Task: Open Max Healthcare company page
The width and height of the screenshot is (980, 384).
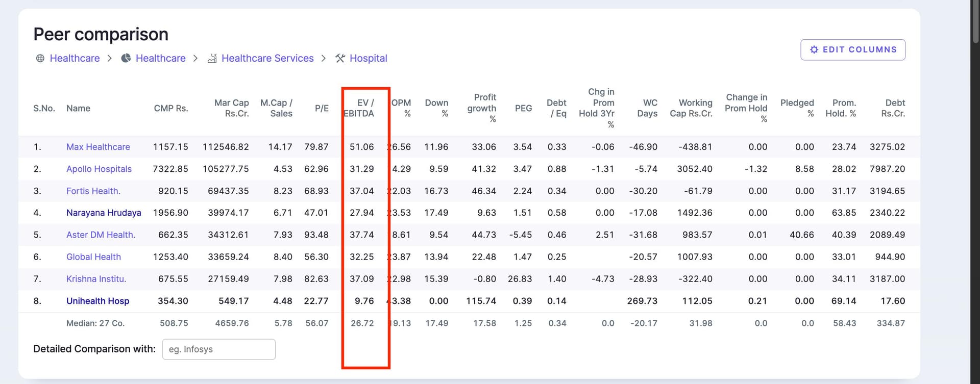Action: pyautogui.click(x=98, y=147)
